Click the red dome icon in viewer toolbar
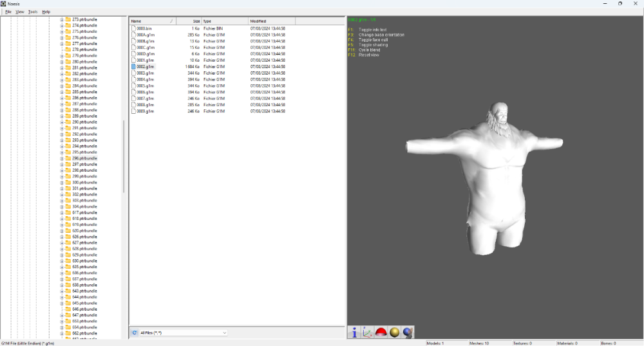 (381, 332)
